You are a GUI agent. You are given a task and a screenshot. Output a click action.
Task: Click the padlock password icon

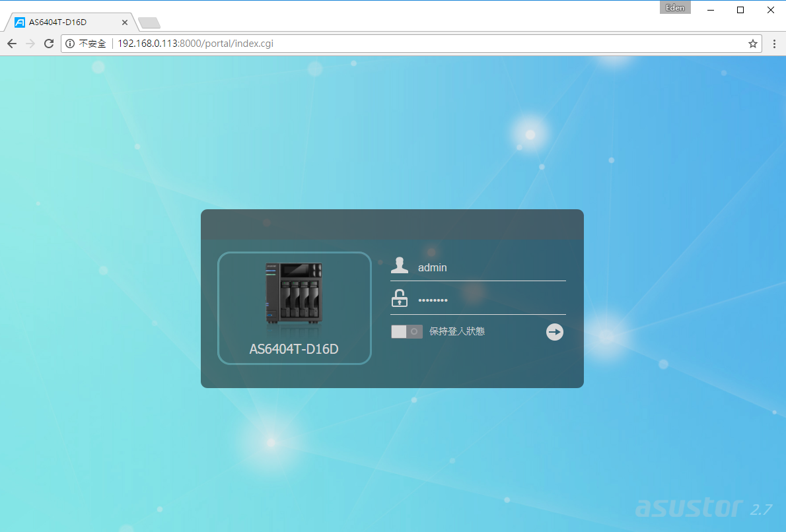[399, 298]
